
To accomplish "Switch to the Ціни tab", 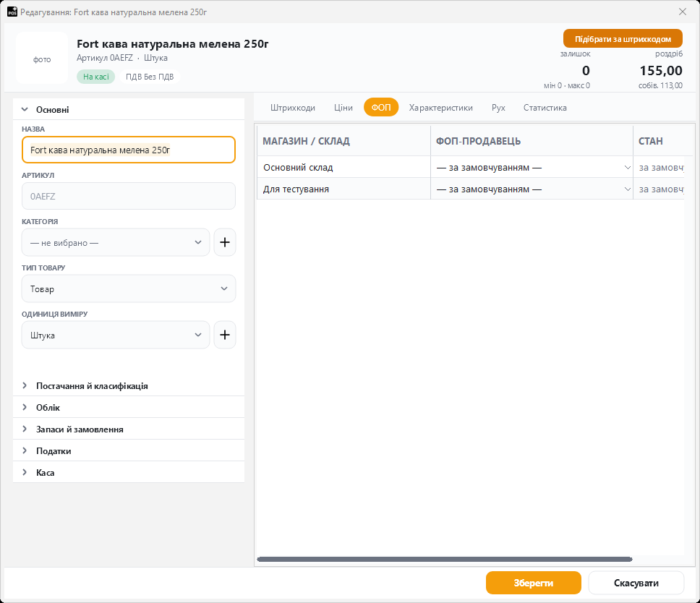I will coord(343,108).
